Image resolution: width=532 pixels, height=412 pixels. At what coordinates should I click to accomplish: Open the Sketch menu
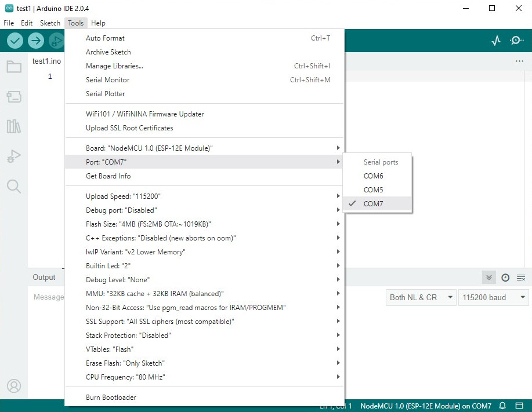click(50, 23)
